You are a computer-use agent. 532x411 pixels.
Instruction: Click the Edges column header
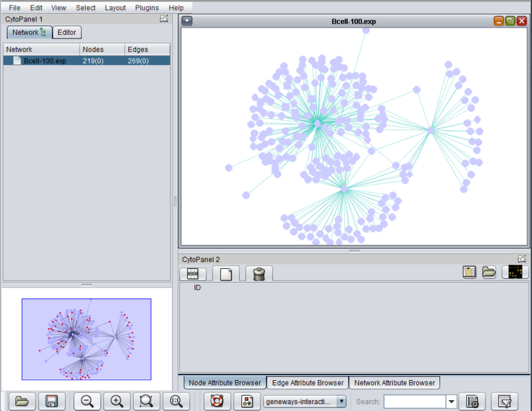(147, 49)
